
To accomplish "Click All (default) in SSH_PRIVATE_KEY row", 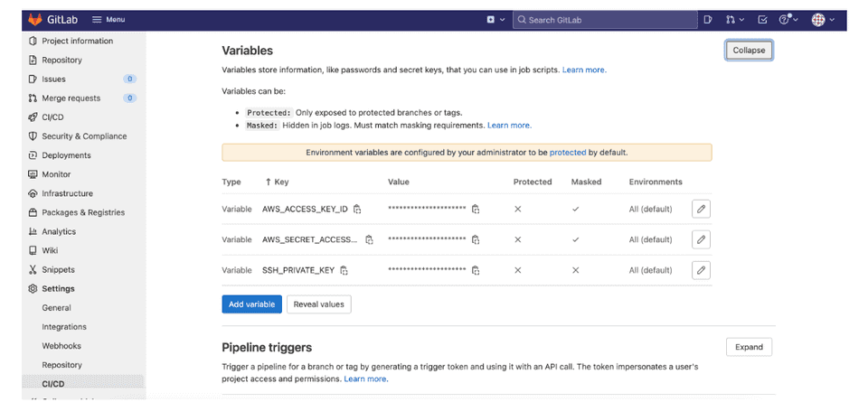I will click(650, 270).
